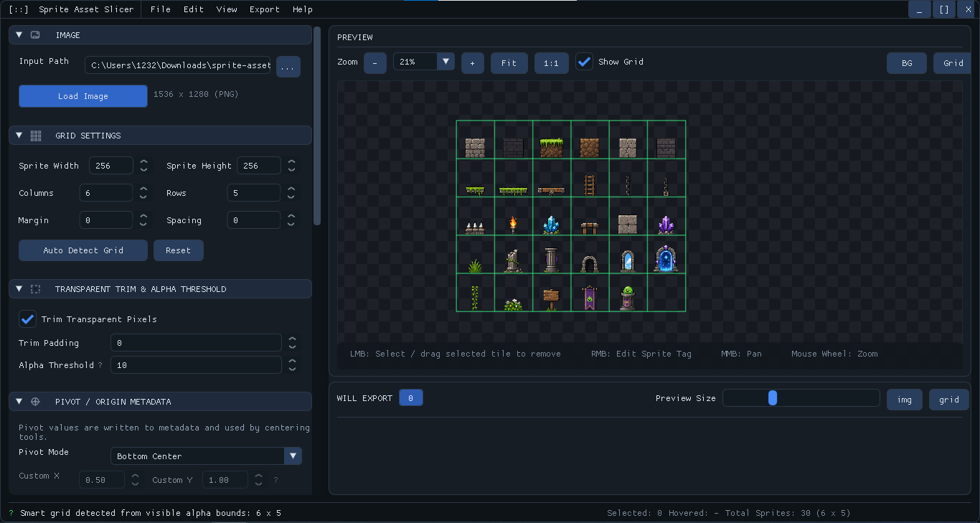
Task: Click the Sprite Width input field
Action: coord(111,166)
